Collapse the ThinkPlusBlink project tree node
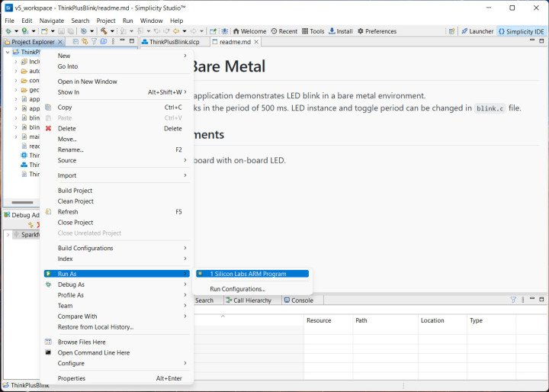The image size is (549, 392). click(8, 52)
